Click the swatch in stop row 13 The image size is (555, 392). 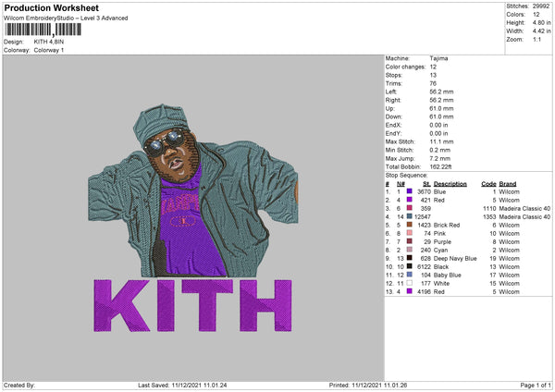click(x=409, y=291)
